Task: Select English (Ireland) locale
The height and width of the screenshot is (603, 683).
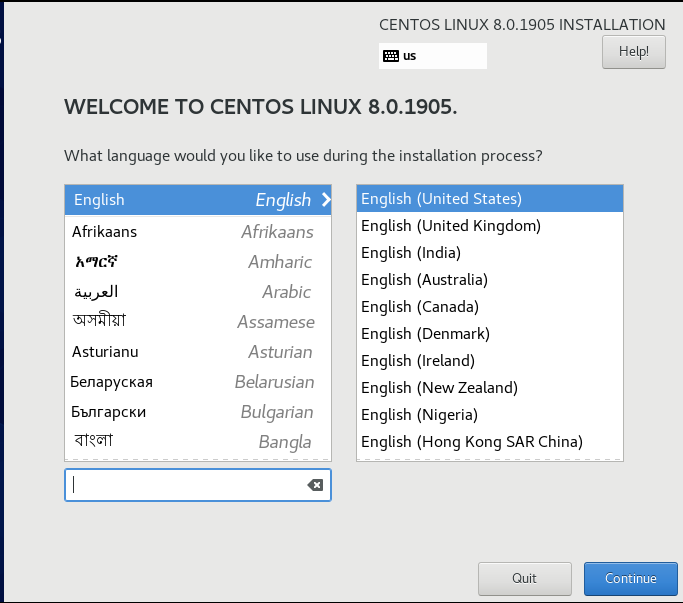Action: [x=490, y=361]
